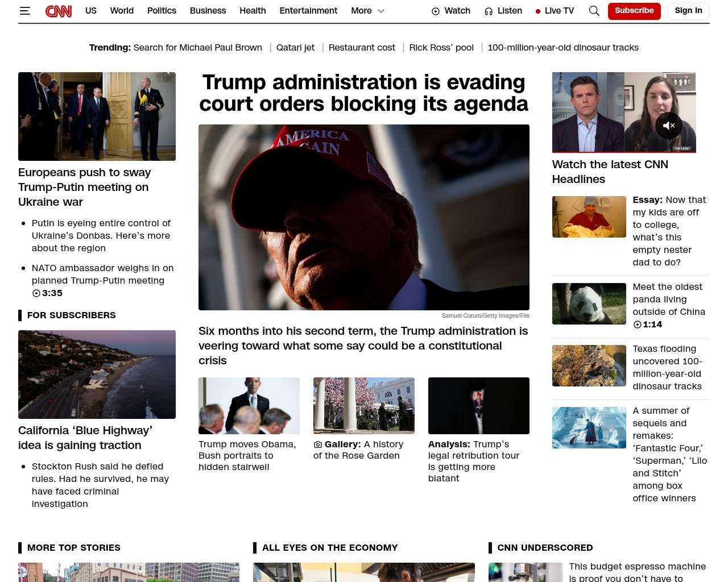Open the hamburger menu icon

point(24,11)
